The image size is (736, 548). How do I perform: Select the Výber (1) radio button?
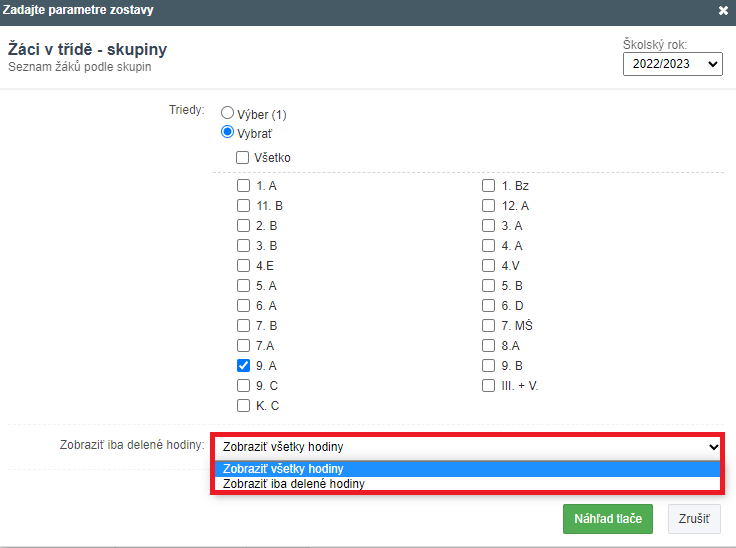coord(227,114)
